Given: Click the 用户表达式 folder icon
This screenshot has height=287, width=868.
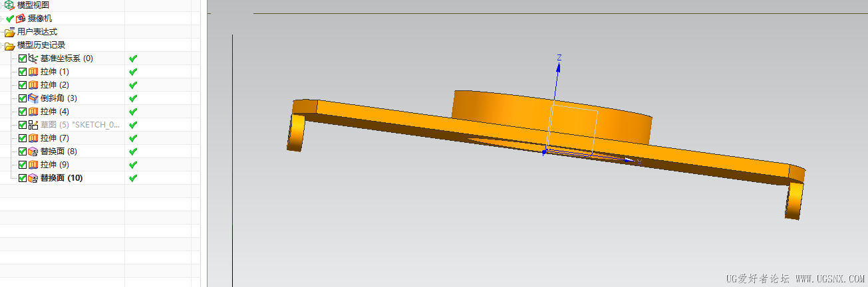Looking at the screenshot, I should (9, 32).
